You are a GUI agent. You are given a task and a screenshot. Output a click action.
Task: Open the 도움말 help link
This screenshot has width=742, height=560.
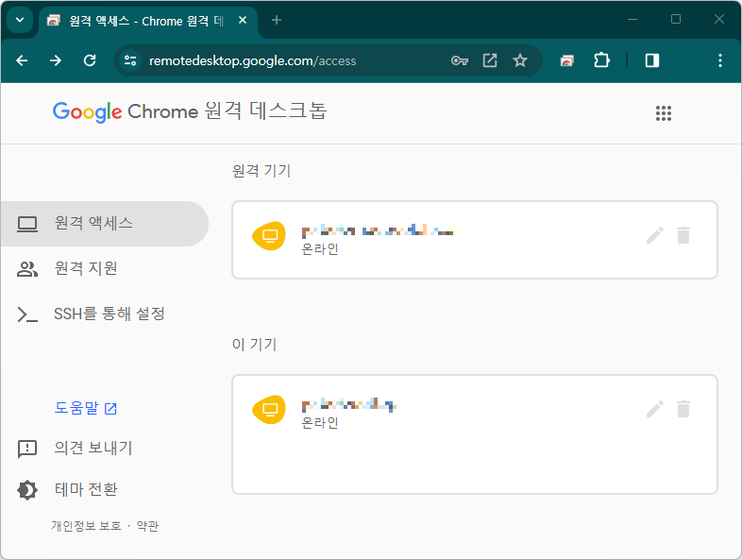(86, 408)
